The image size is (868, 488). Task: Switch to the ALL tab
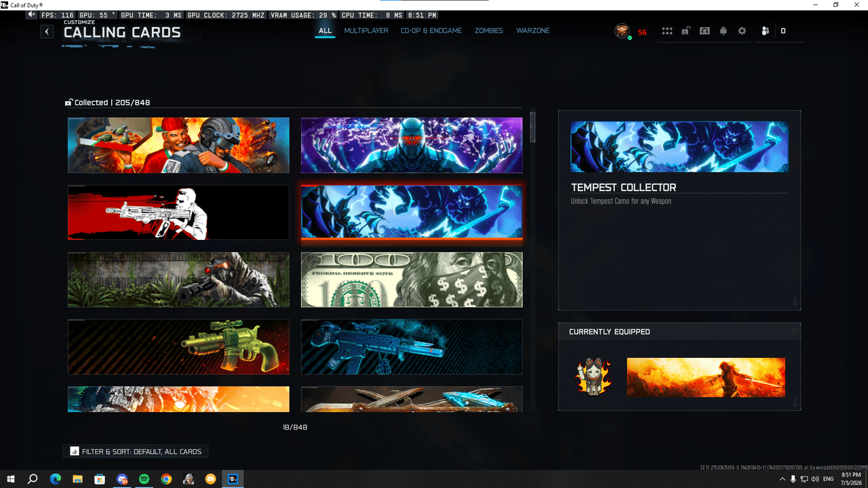325,30
